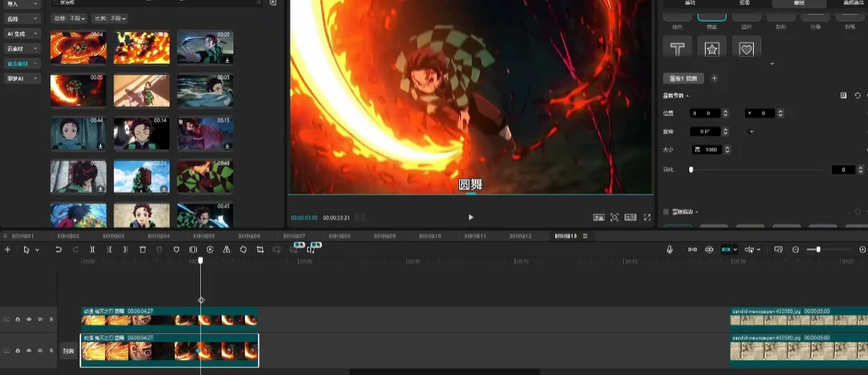The image size is (868, 375).
Task: Hide the upper track with eye icon
Action: (x=29, y=319)
